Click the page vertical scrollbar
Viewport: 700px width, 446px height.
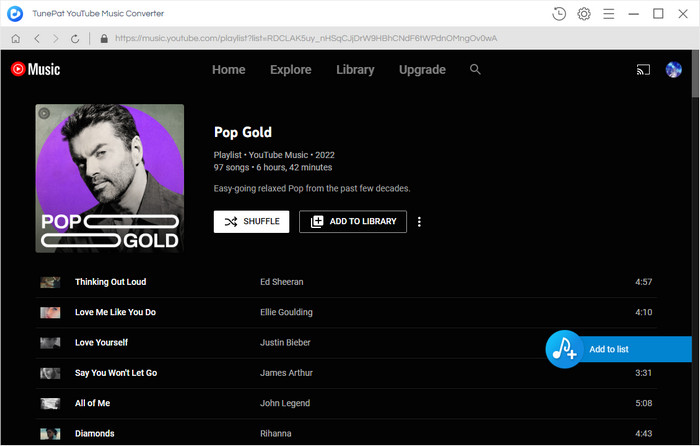point(696,74)
